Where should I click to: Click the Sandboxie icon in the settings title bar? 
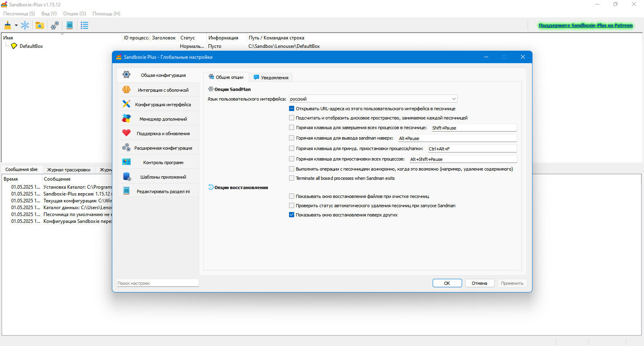(x=119, y=57)
